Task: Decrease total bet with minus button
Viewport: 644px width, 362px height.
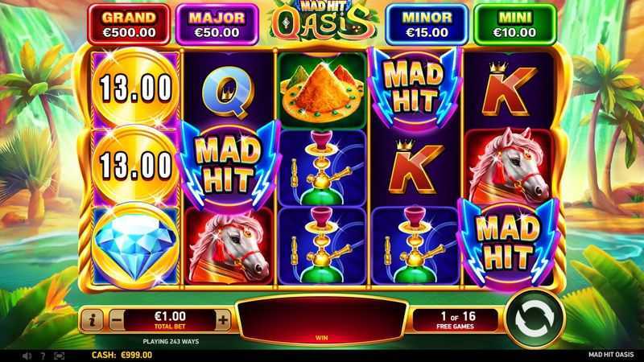Action: [x=117, y=320]
